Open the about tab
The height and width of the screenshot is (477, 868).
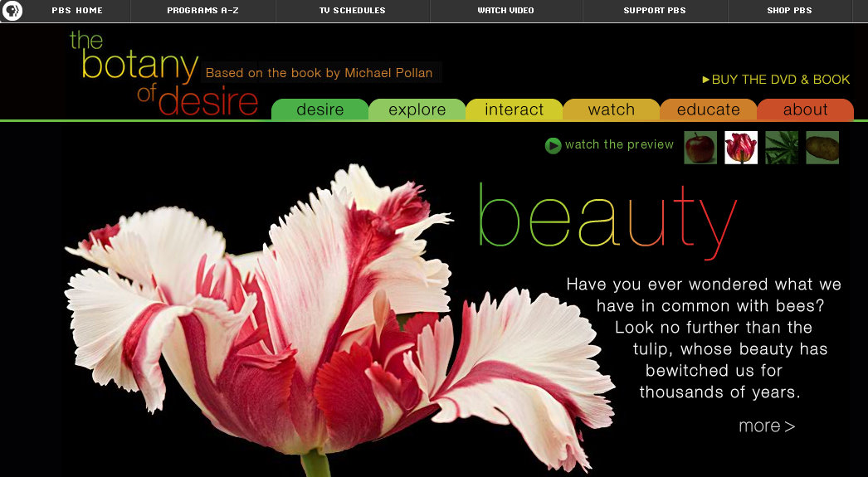pyautogui.click(x=806, y=110)
